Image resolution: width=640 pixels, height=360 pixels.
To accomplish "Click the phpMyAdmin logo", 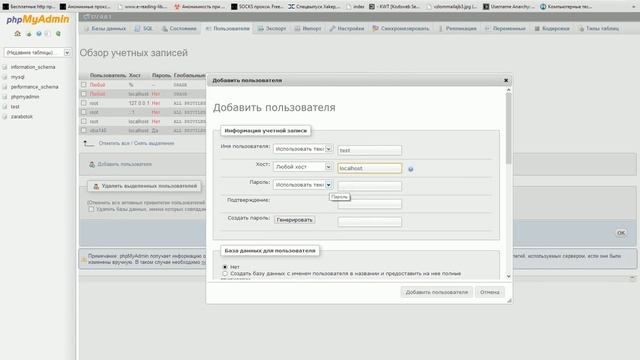I will coord(38,19).
